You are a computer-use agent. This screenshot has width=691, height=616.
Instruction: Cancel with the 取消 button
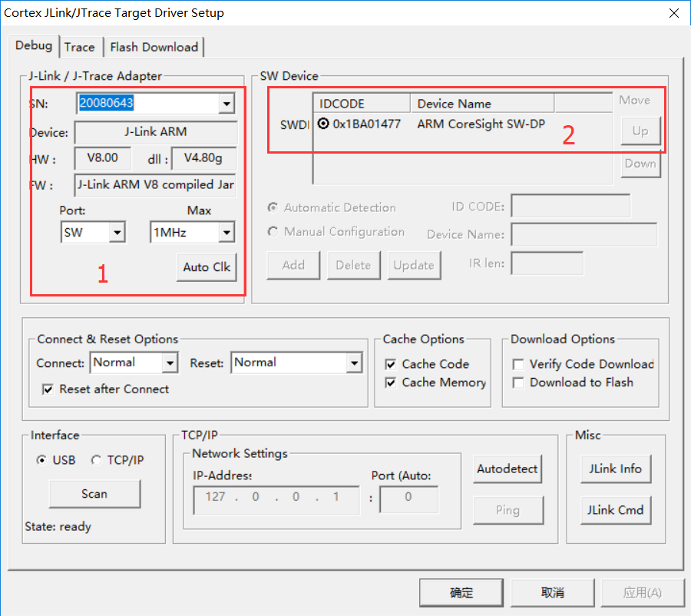click(x=553, y=593)
